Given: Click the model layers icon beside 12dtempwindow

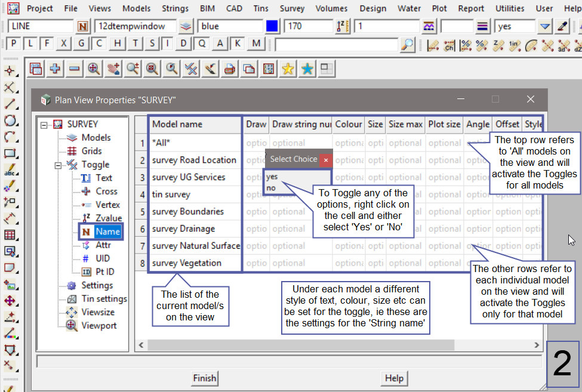Looking at the screenshot, I should pyautogui.click(x=186, y=26).
